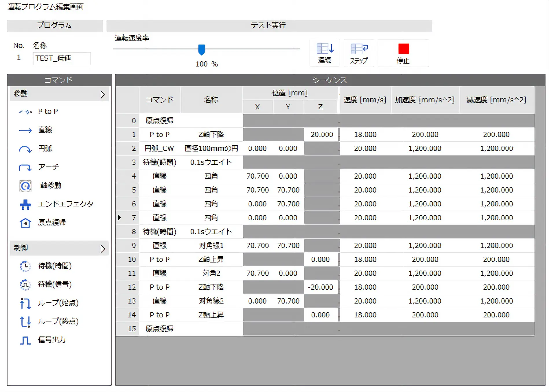549x392 pixels.
Task: Click acceleration 1,200.000 in row 2
Action: click(x=425, y=148)
